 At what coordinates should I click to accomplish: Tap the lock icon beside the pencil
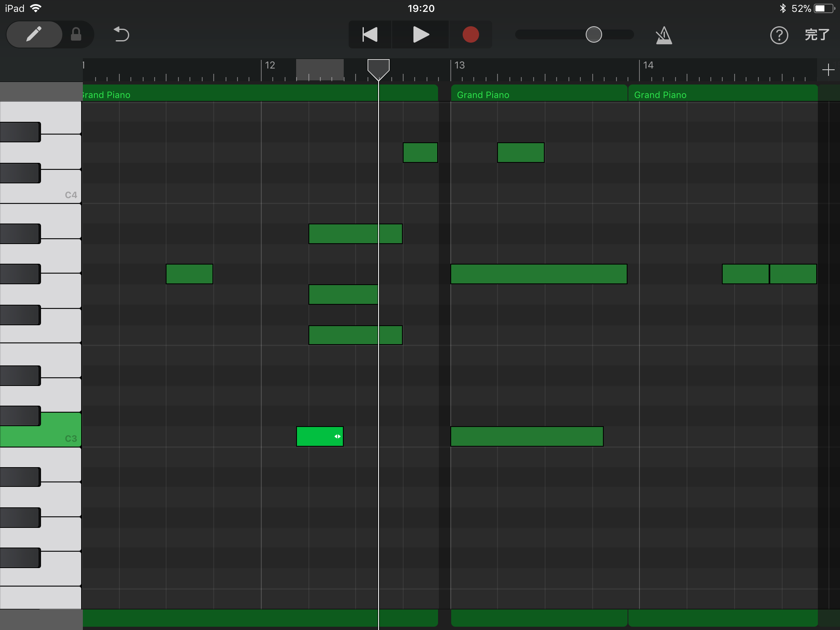(76, 34)
